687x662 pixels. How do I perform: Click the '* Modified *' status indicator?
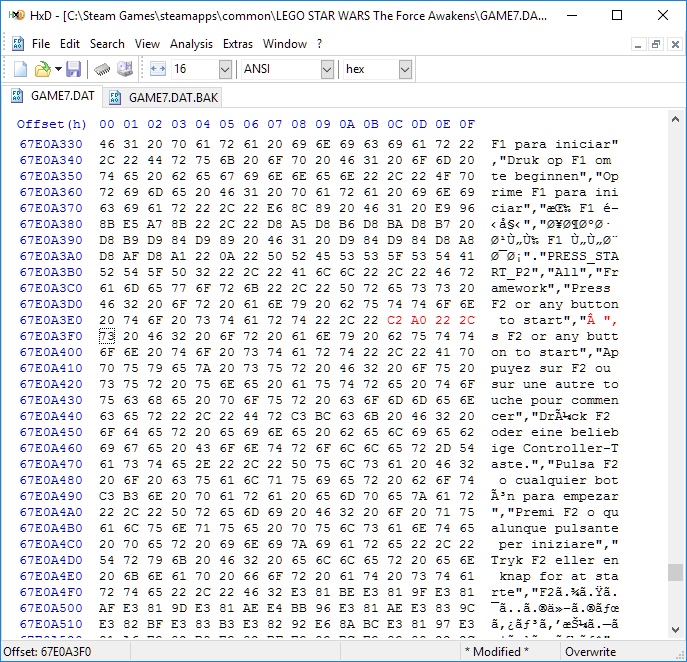point(496,652)
